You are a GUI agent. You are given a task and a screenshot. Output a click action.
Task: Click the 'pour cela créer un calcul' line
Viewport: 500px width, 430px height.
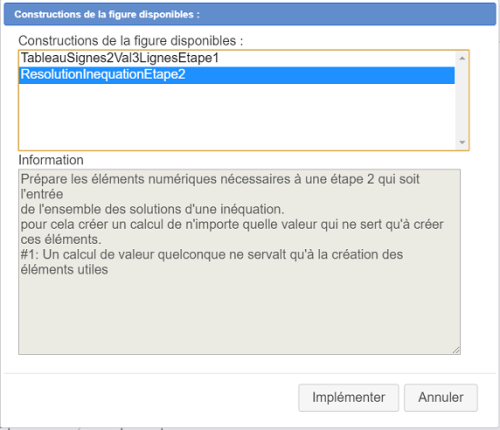pyautogui.click(x=232, y=224)
